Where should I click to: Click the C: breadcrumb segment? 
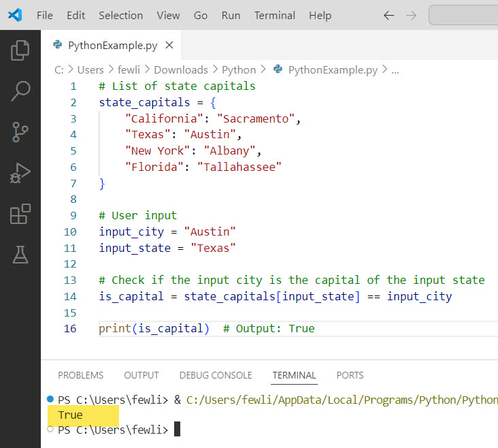59,69
